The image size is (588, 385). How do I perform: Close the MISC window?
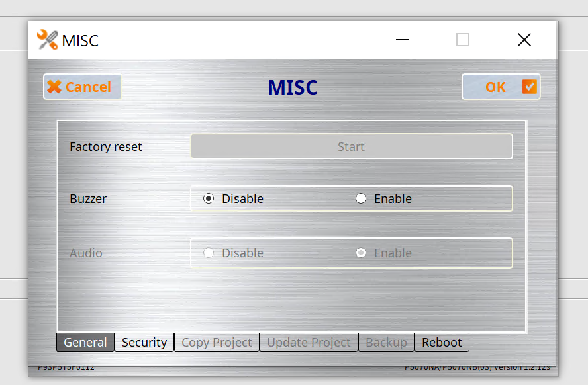[x=524, y=40]
